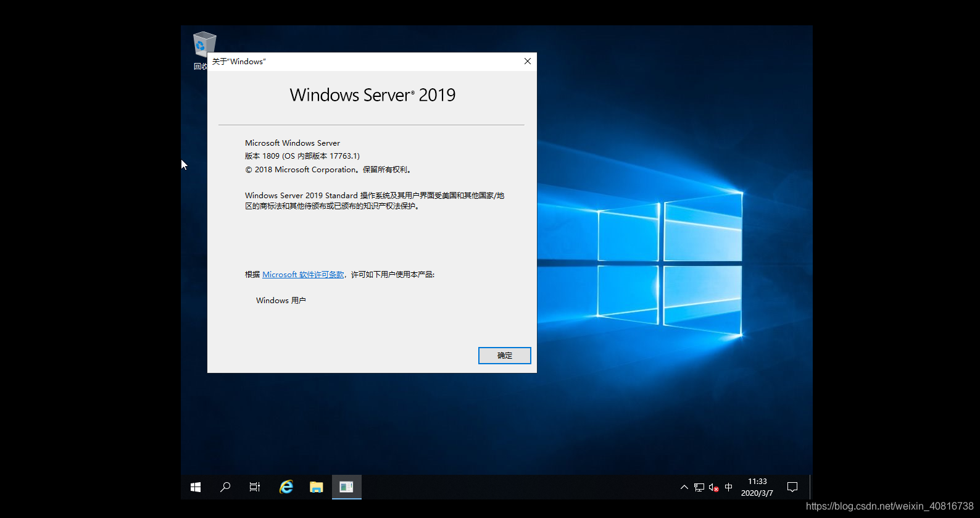The height and width of the screenshot is (518, 980).
Task: Open the Action Center notification icon
Action: click(x=792, y=487)
